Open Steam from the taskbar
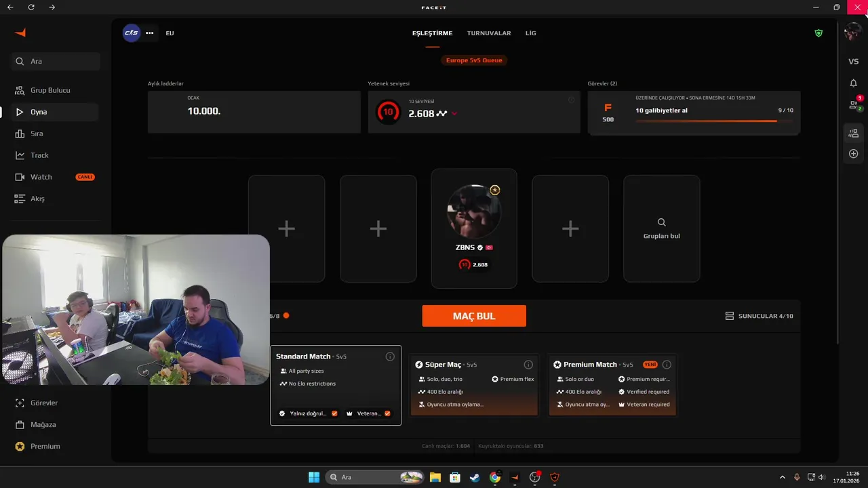Image resolution: width=868 pixels, height=488 pixels. click(475, 477)
